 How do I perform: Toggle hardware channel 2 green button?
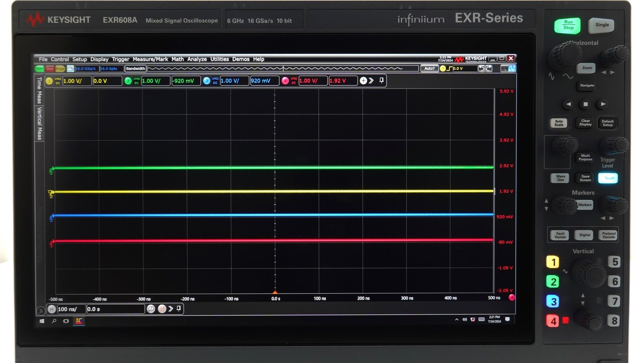click(553, 282)
